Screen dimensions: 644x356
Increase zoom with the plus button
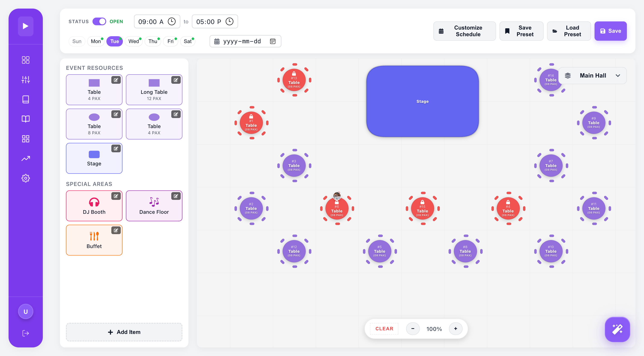tap(456, 329)
